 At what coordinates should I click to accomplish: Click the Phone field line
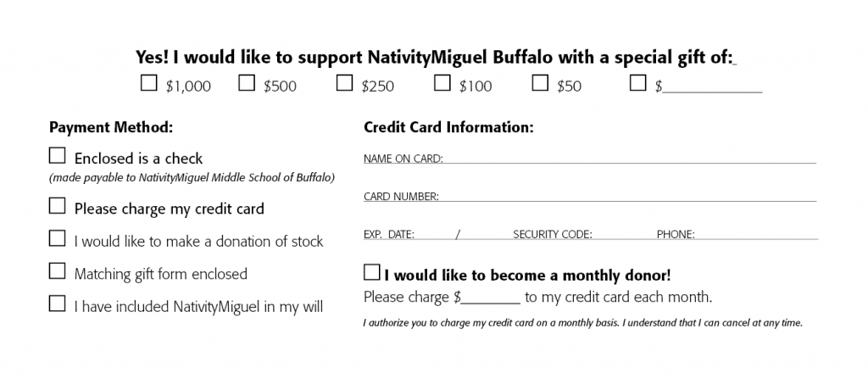tap(756, 234)
